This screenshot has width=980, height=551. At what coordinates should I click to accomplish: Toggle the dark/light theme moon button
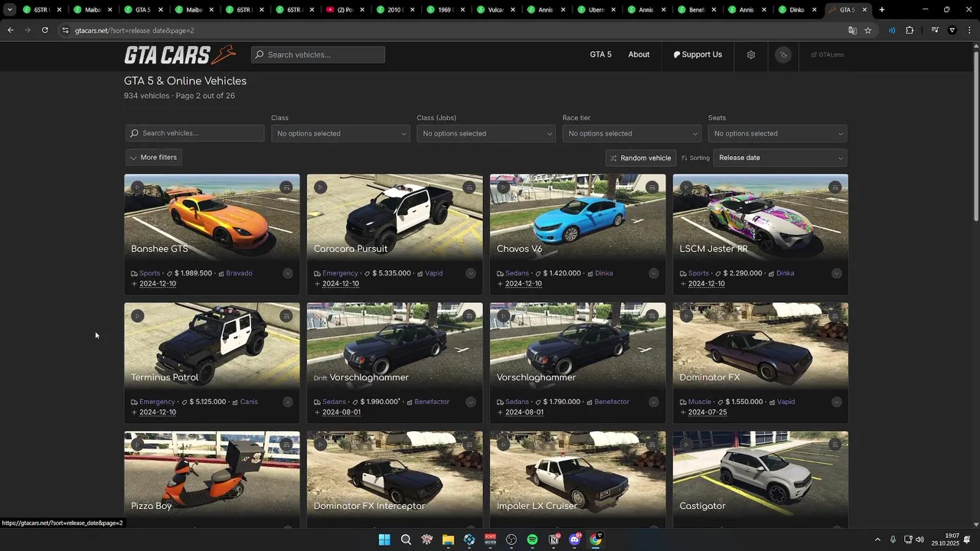(782, 55)
